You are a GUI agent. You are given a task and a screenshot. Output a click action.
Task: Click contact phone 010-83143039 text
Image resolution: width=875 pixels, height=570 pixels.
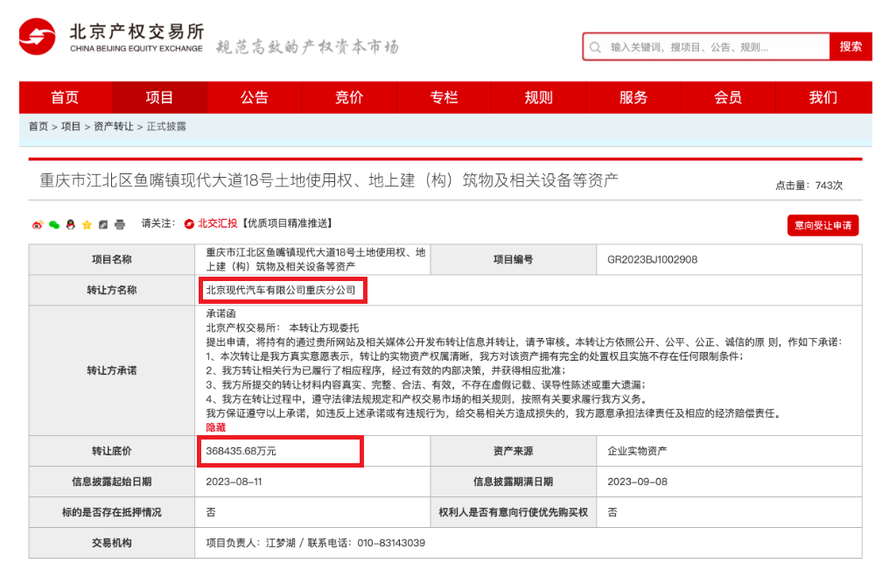(391, 543)
